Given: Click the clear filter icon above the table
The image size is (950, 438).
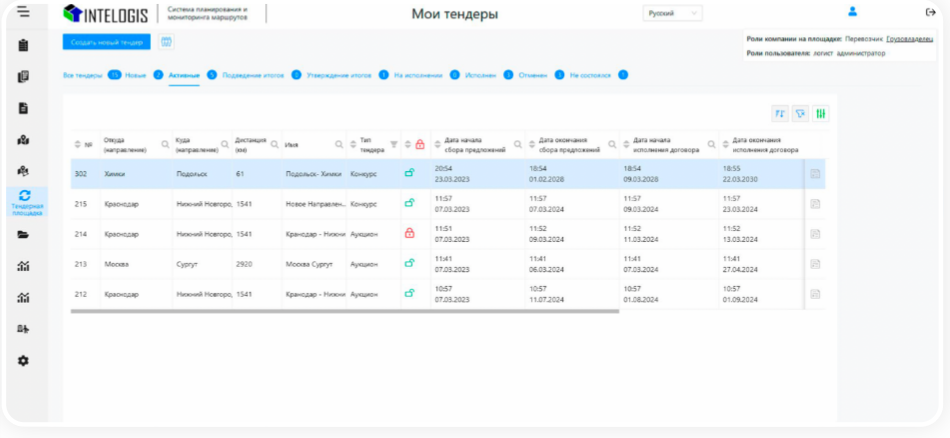Looking at the screenshot, I should tap(800, 114).
